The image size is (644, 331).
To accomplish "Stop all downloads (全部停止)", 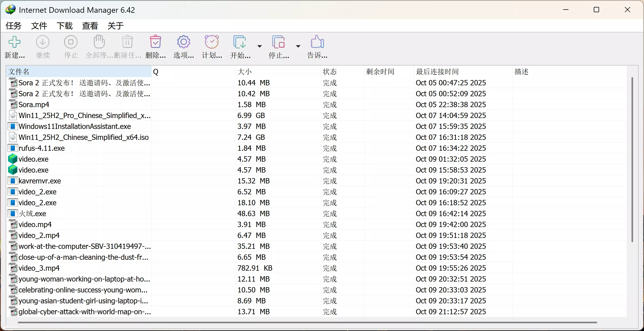I will pyautogui.click(x=99, y=47).
